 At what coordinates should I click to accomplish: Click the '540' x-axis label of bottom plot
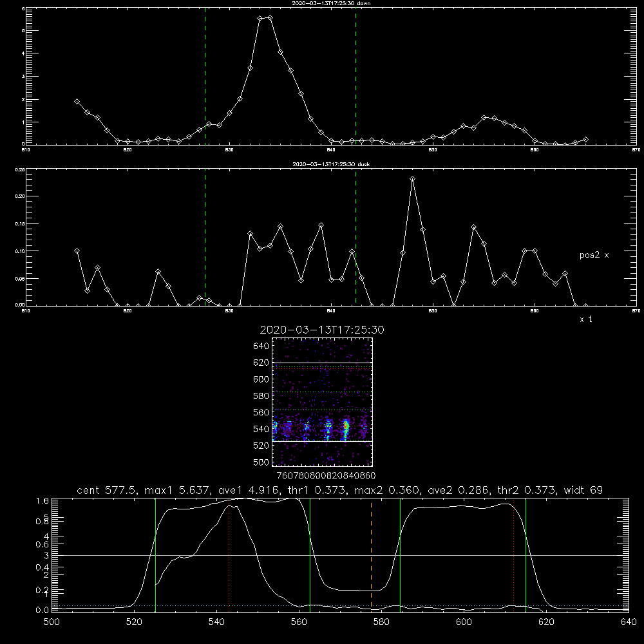pyautogui.click(x=216, y=622)
